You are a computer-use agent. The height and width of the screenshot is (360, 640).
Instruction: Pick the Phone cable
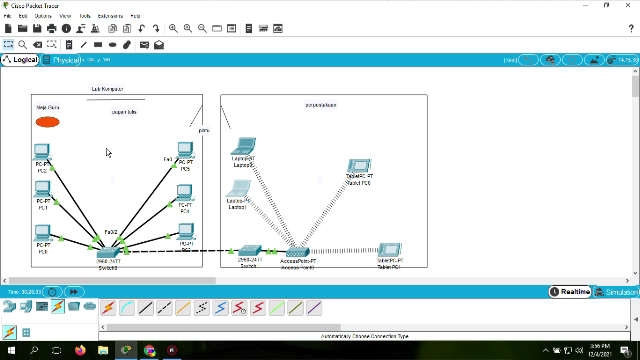202,308
